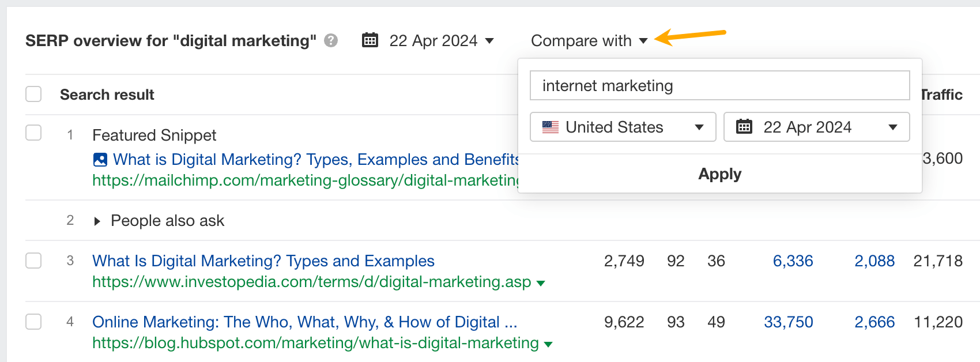Screen dimensions: 980x362
Task: Open the dropdown arrow beside the Investopedia URL
Action: [x=541, y=283]
